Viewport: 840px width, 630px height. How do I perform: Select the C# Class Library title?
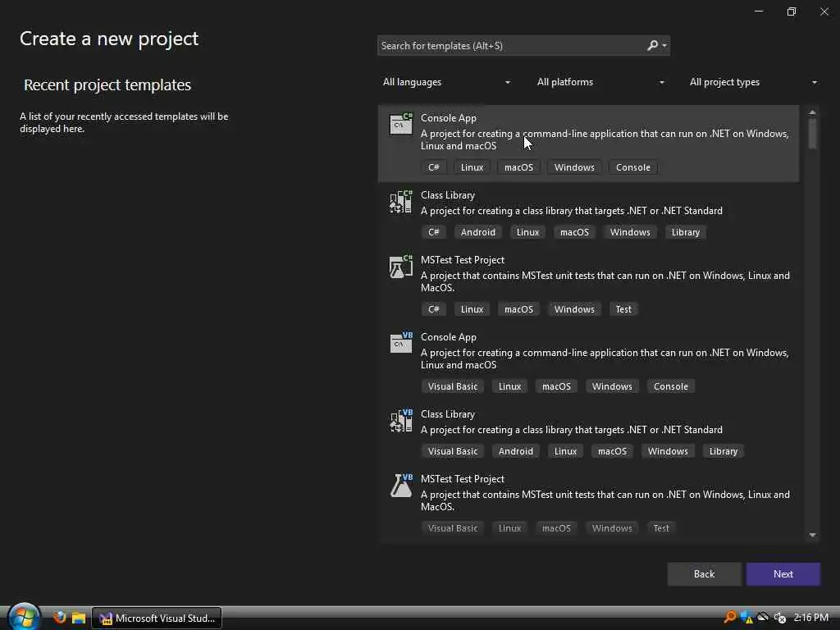(448, 195)
